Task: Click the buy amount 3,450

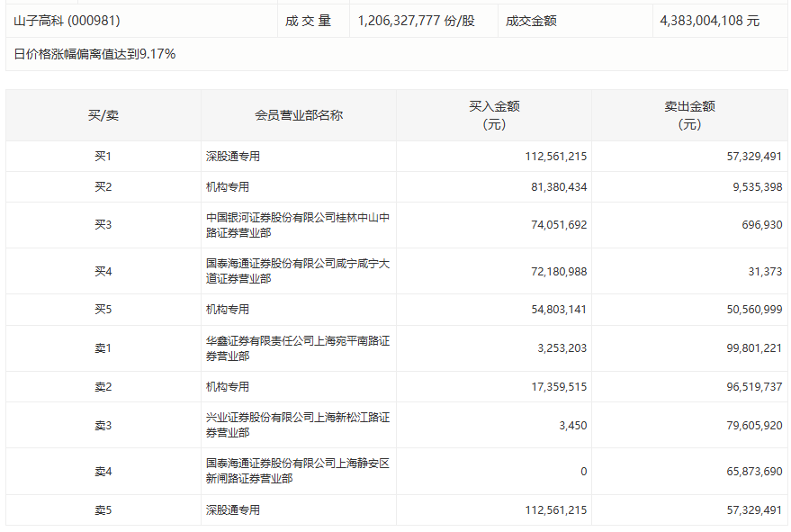Action: tap(573, 426)
